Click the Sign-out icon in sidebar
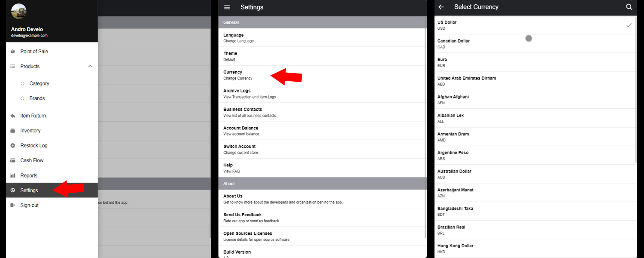This screenshot has height=258, width=644. coord(12,206)
